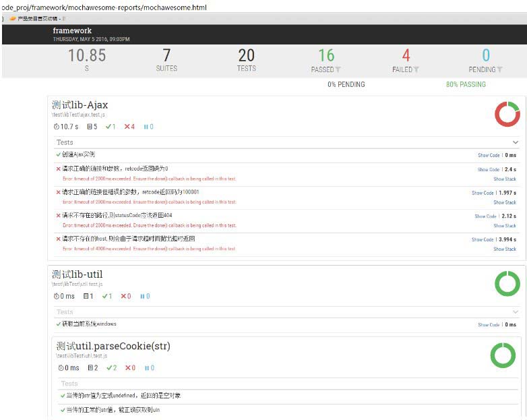The width and height of the screenshot is (527, 420).
Task: Click the browser address bar URL
Action: pos(104,7)
